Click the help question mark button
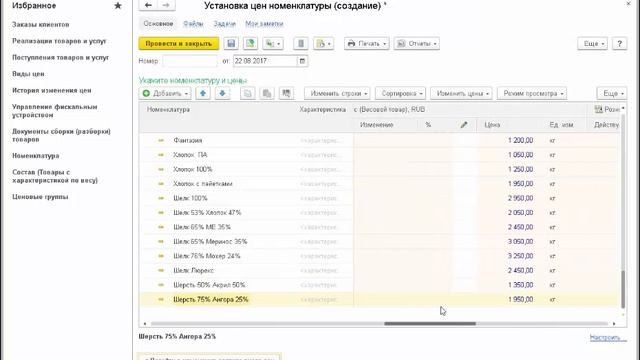 coord(620,43)
